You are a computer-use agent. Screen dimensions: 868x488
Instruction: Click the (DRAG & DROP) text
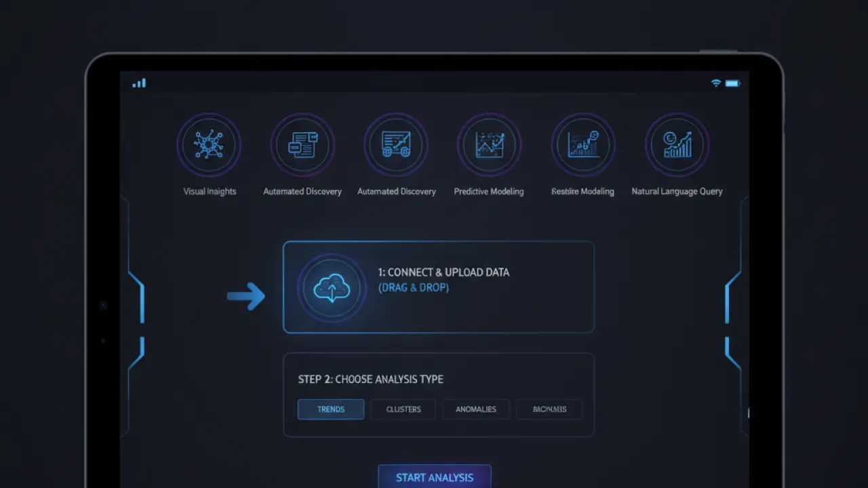pyautogui.click(x=414, y=287)
